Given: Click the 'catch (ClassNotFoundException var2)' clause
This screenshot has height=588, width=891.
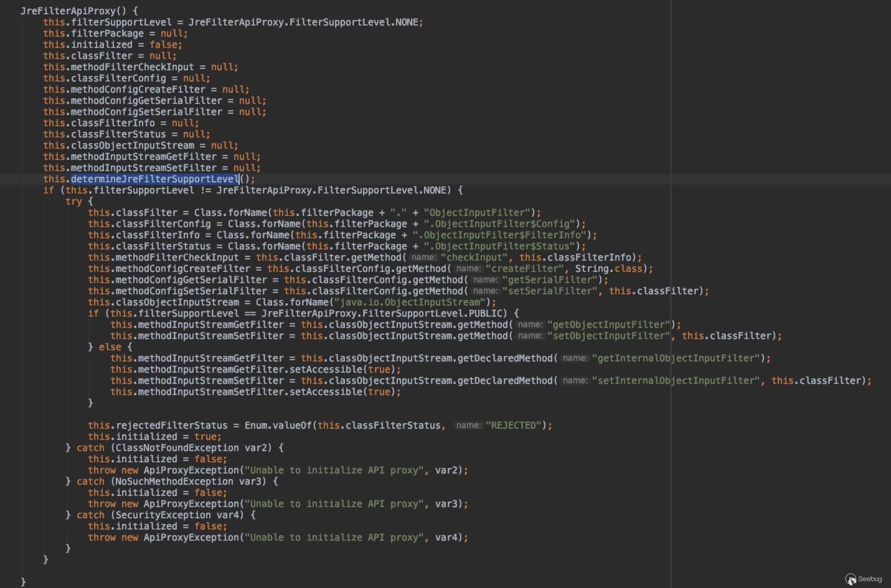Looking at the screenshot, I should pos(180,448).
